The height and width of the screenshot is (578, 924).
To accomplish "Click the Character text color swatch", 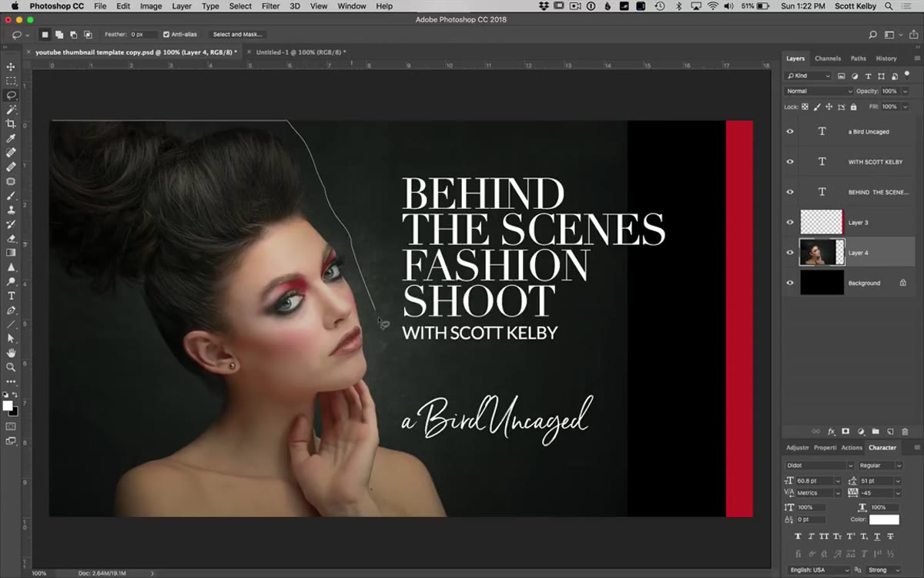I will 884,520.
